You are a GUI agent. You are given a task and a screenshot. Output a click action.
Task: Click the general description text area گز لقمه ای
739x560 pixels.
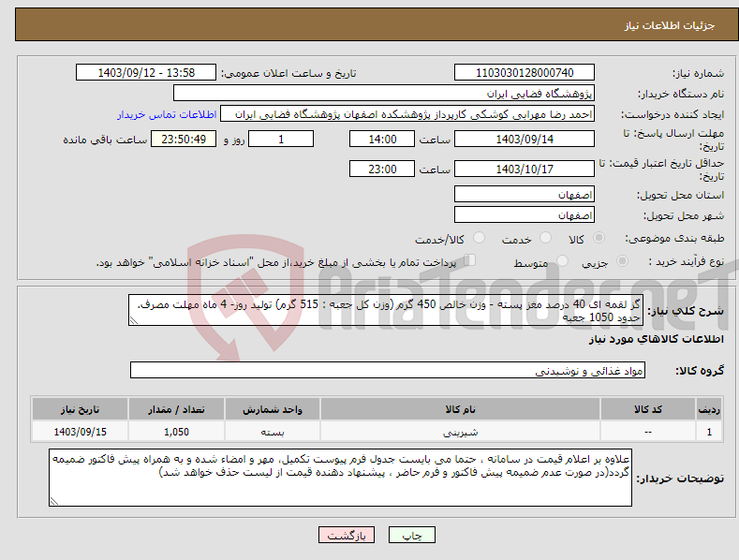(x=386, y=310)
